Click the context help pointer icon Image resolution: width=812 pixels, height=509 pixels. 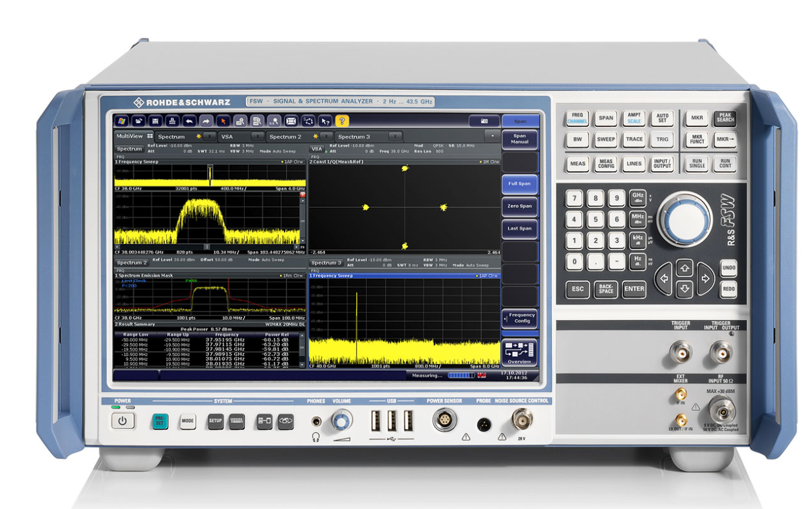click(x=325, y=120)
